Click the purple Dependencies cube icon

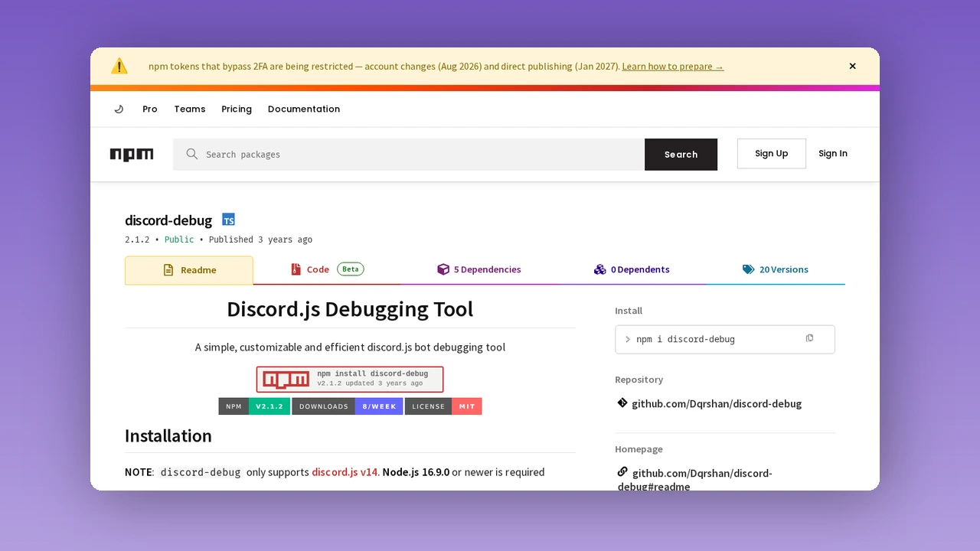443,269
